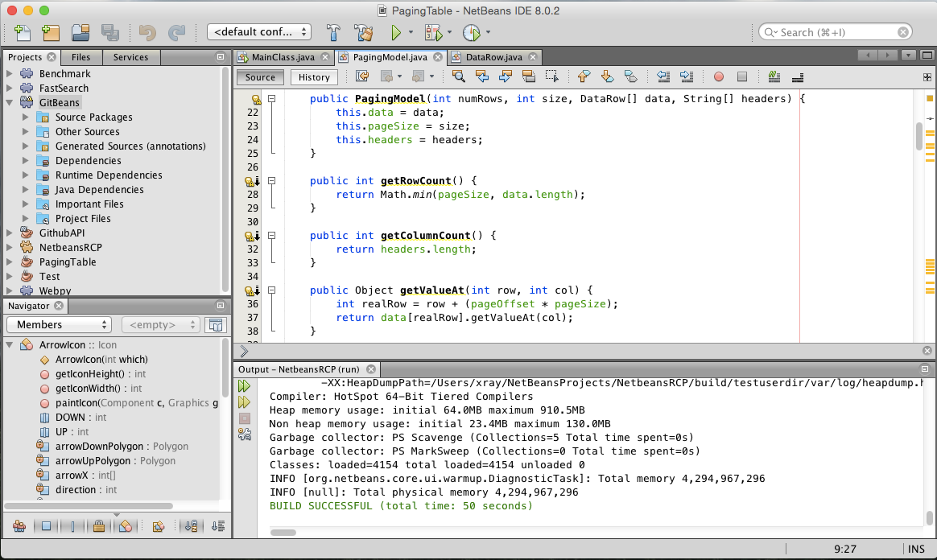Build project with the hammer icon
The height and width of the screenshot is (560, 937).
coord(333,32)
